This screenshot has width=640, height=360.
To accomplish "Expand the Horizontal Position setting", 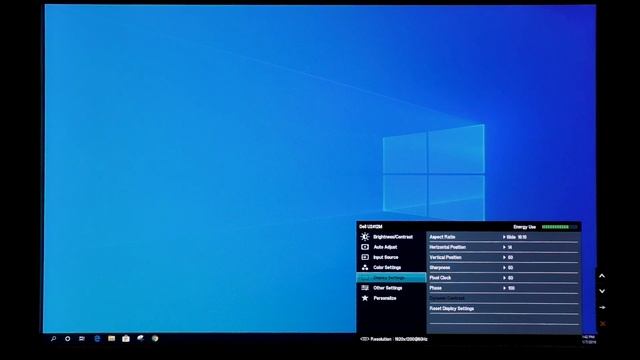I will [x=503, y=247].
